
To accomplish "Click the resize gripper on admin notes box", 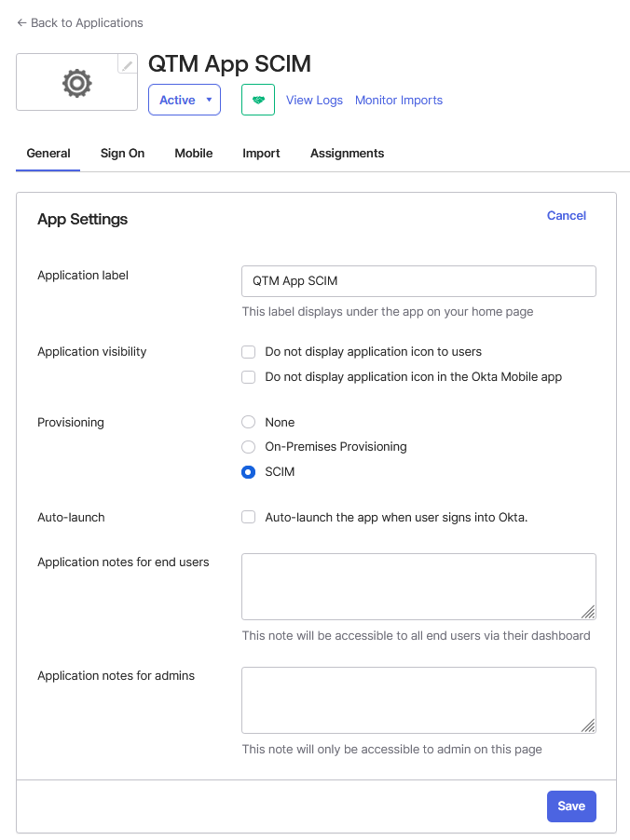I will (x=590, y=726).
